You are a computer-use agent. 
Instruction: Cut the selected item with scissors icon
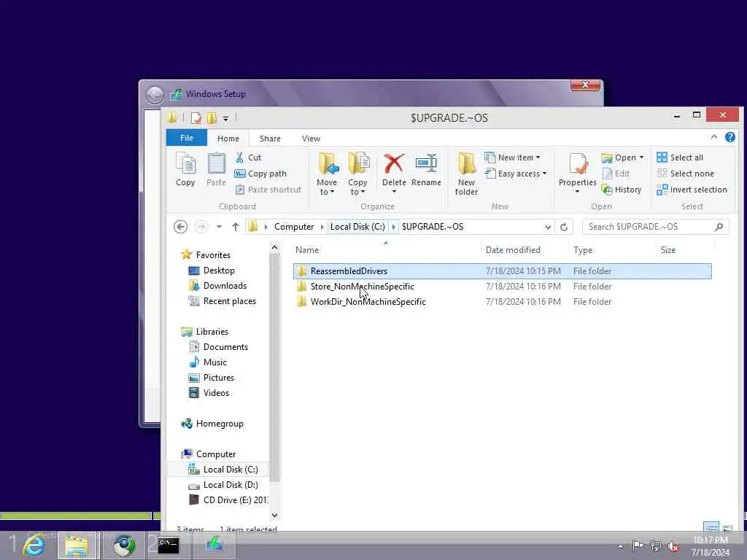(x=248, y=157)
